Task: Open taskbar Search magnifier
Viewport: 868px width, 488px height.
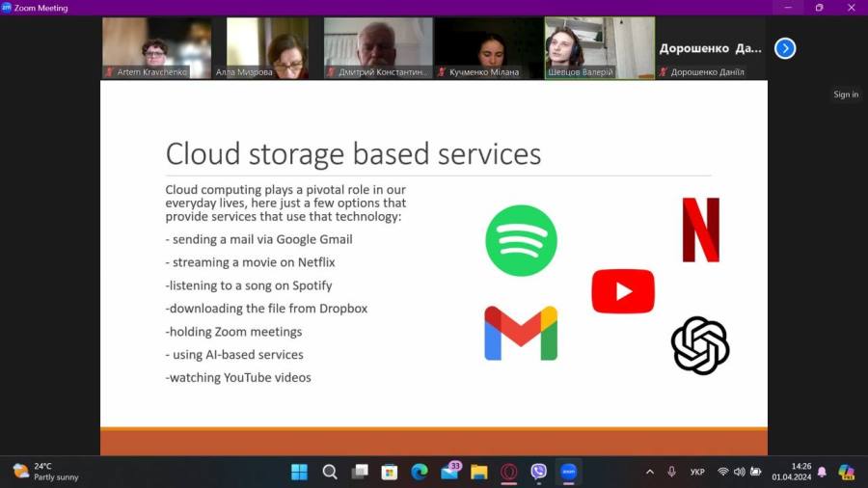Action: pyautogui.click(x=330, y=472)
